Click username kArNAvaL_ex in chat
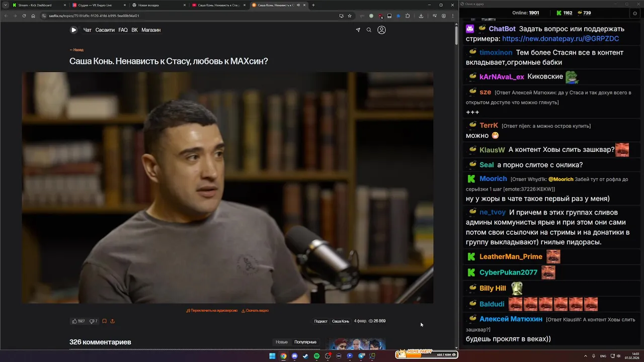The image size is (644, 362). 502,77
